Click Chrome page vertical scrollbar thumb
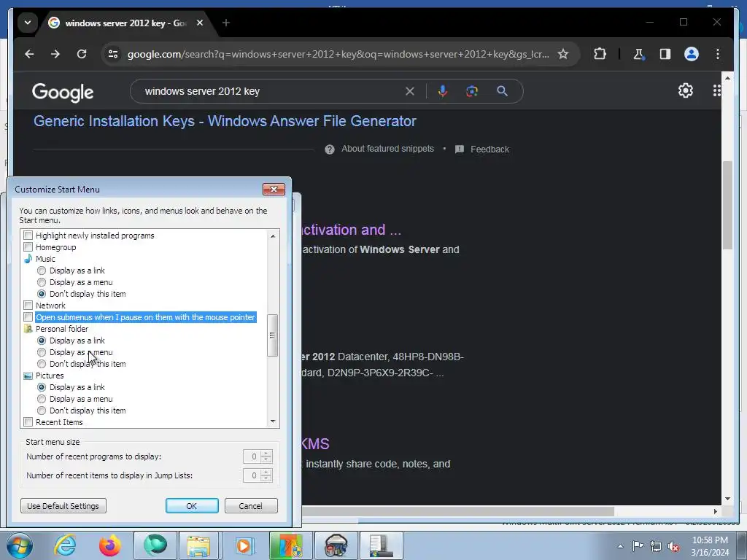747x560 pixels. coord(727,205)
